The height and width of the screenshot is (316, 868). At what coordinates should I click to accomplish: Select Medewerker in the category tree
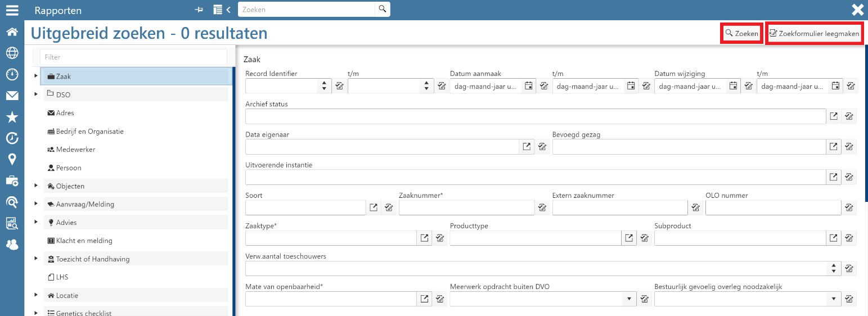pos(75,150)
